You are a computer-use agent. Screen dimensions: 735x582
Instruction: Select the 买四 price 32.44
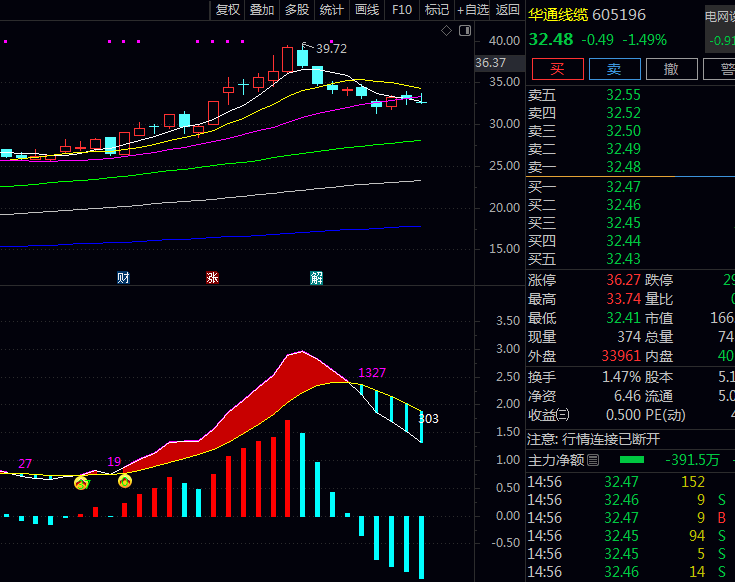click(623, 241)
